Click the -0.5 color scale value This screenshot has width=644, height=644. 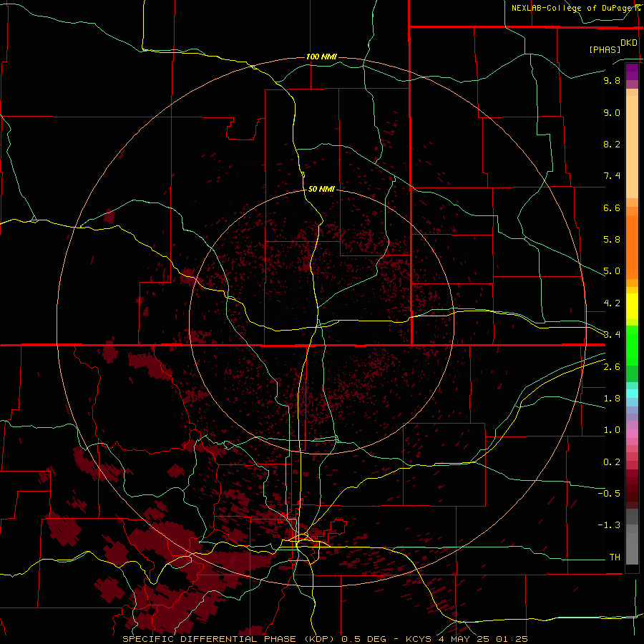(609, 494)
